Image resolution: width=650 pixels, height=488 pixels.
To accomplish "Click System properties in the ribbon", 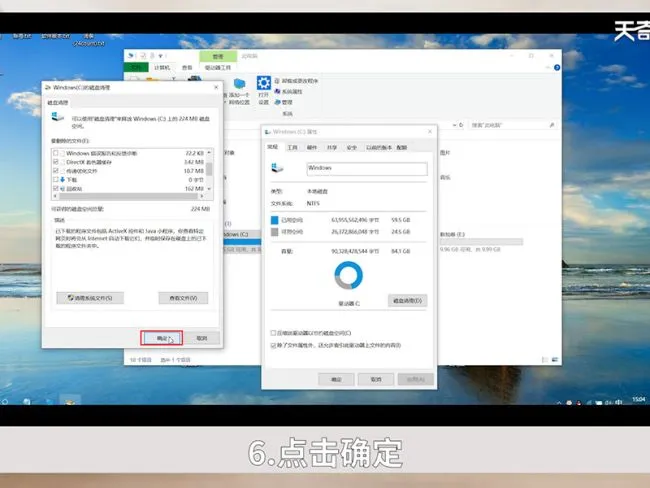I will [289, 92].
